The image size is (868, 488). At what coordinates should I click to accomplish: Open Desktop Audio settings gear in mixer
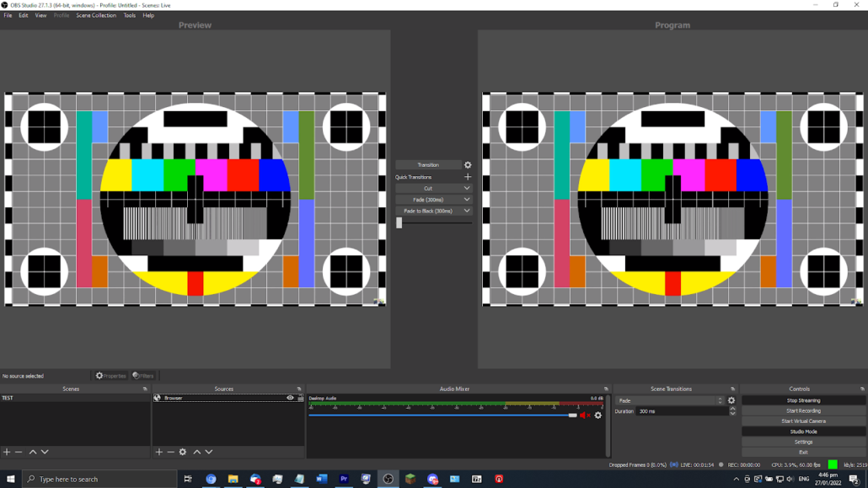598,416
